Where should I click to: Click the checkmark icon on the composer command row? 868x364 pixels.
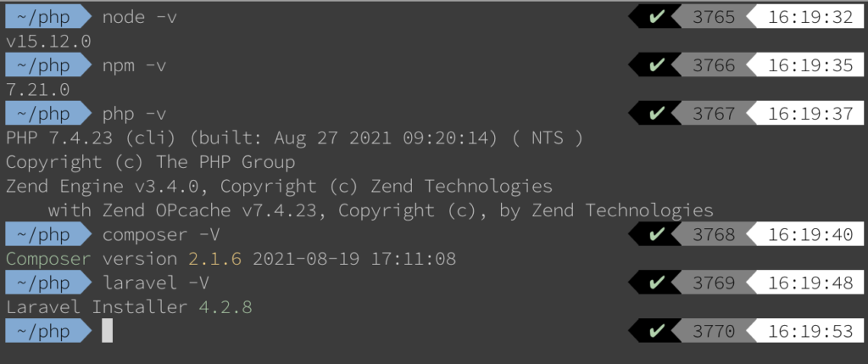click(656, 235)
